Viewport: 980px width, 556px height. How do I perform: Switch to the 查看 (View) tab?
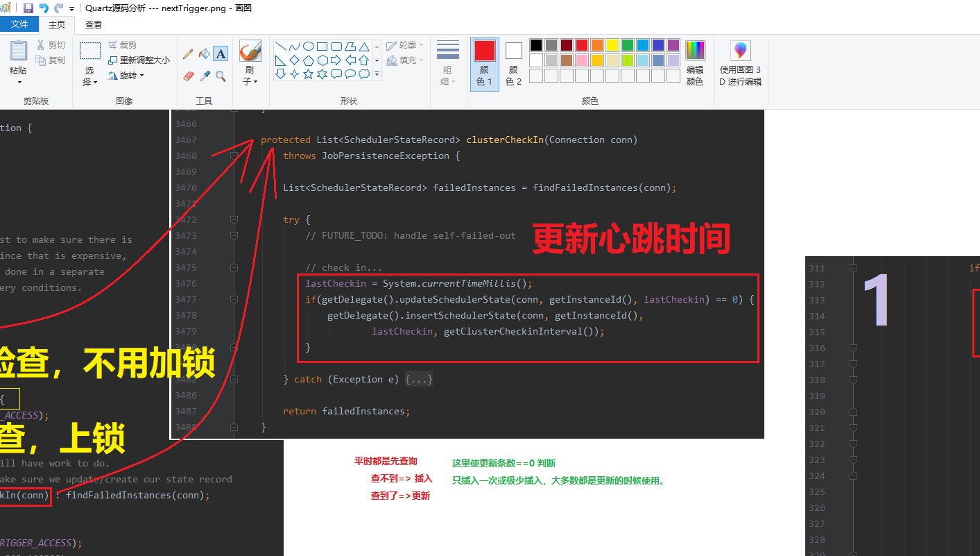[x=94, y=24]
